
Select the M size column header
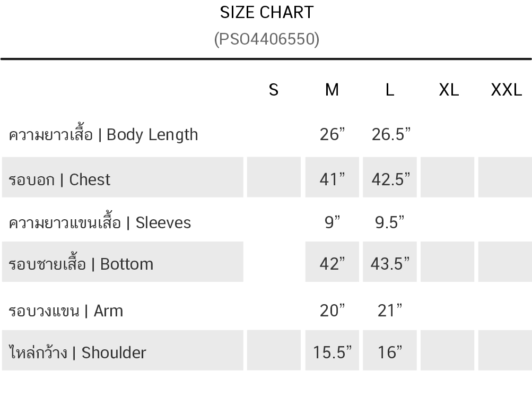click(x=332, y=90)
